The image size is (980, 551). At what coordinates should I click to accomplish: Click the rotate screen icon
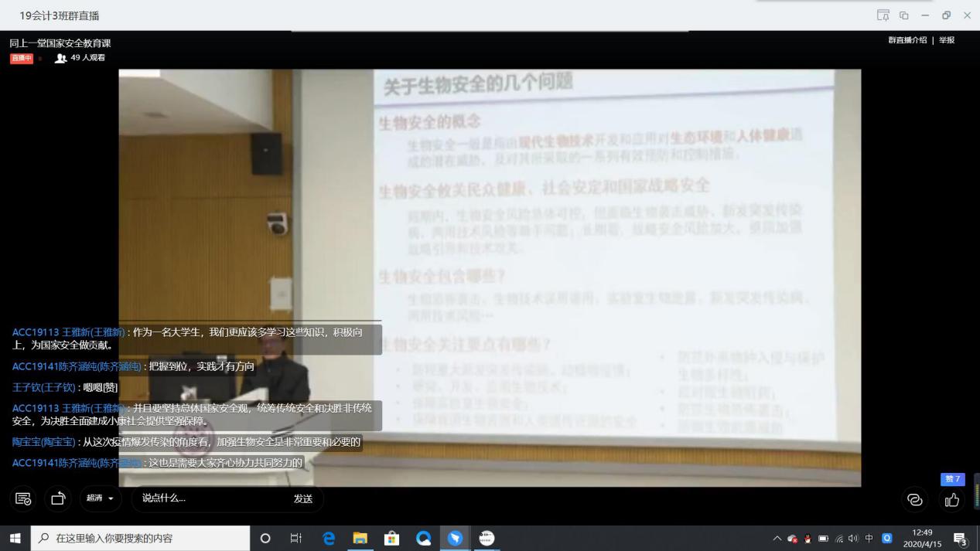point(58,498)
